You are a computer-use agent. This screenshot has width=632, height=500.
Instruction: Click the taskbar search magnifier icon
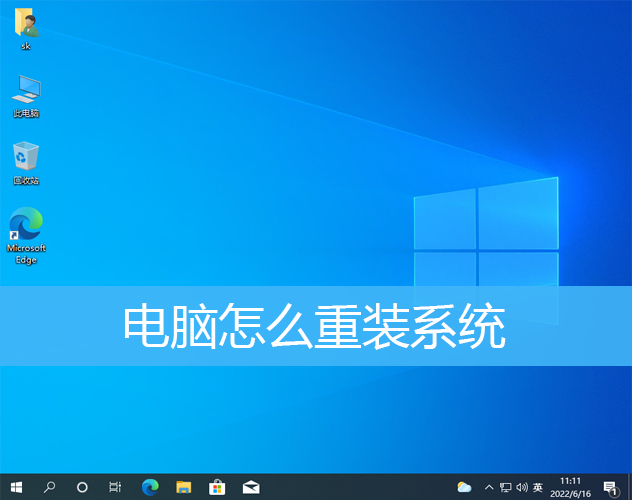49,487
